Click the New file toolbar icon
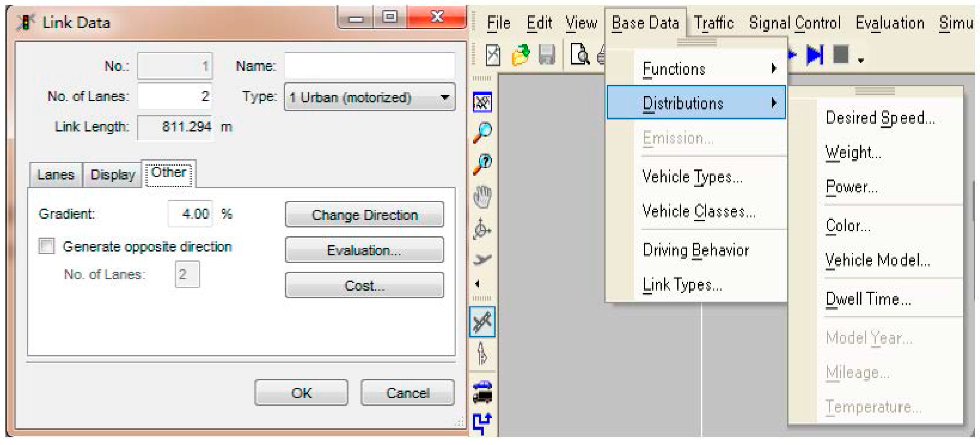980x445 pixels. coord(493,55)
